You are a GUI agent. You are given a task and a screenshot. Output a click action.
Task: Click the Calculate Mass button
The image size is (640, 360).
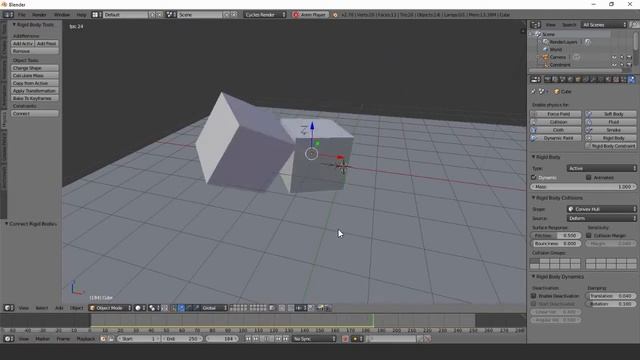tap(35, 76)
